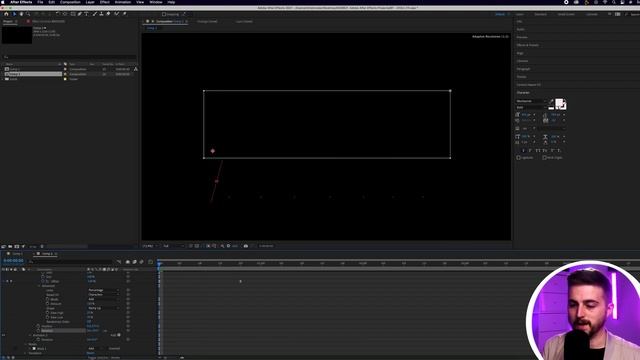Toggle the stopwatch for Ease Low
The width and height of the screenshot is (640, 360).
point(47,317)
